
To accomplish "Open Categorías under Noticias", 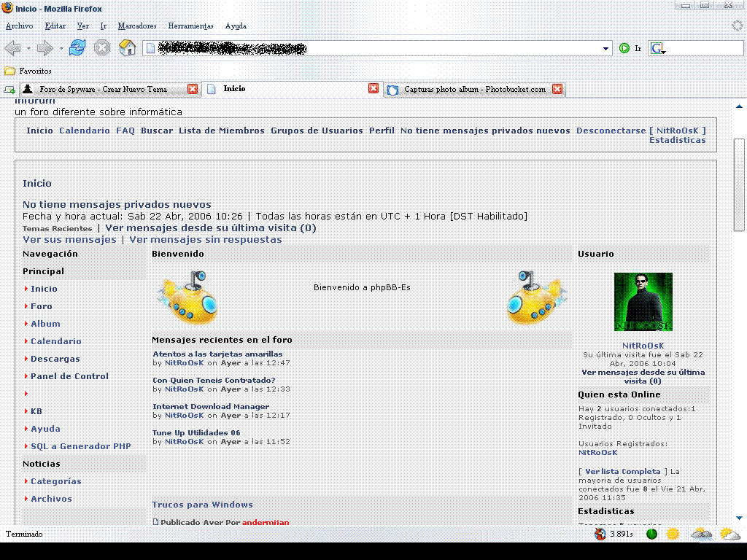I will pos(55,481).
